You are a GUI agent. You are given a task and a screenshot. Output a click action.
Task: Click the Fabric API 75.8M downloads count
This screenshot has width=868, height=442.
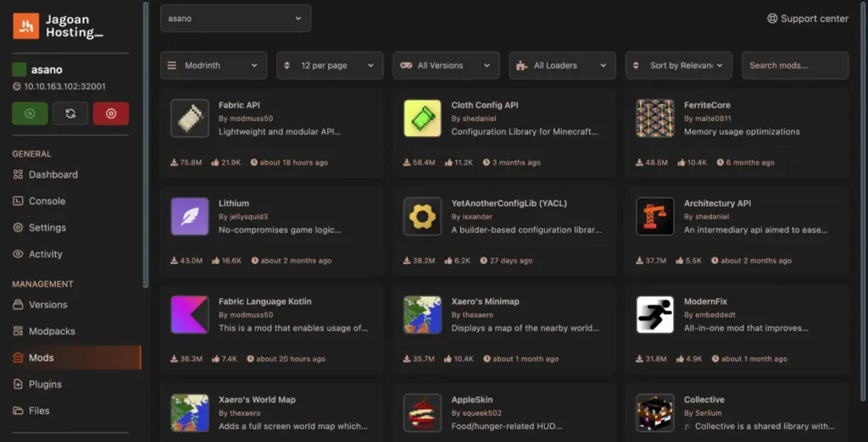click(186, 163)
